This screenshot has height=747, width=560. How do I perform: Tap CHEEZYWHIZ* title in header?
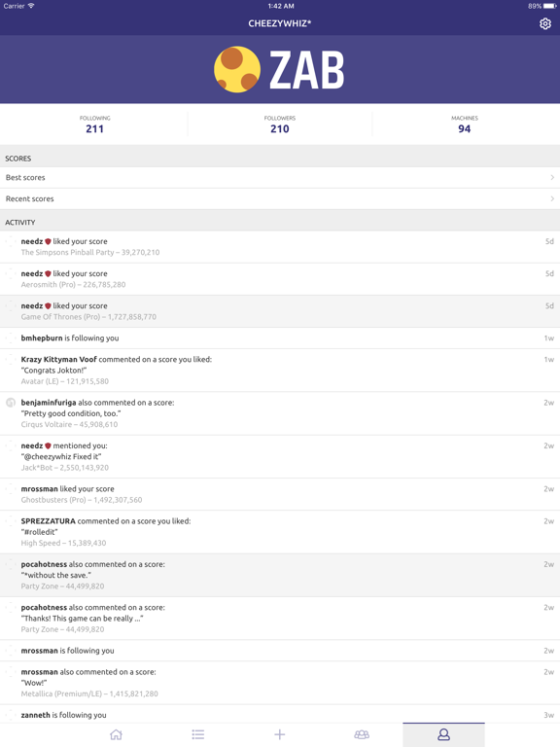coord(280,23)
